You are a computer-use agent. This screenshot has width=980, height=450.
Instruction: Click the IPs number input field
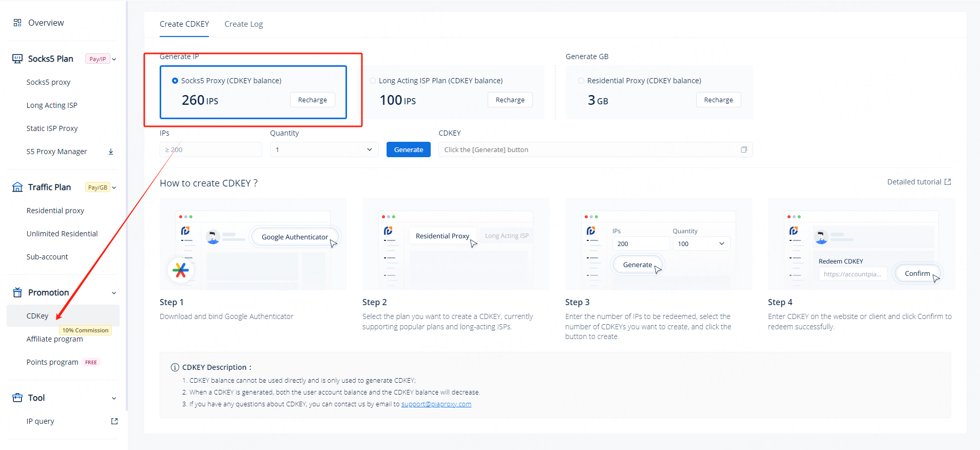click(210, 149)
